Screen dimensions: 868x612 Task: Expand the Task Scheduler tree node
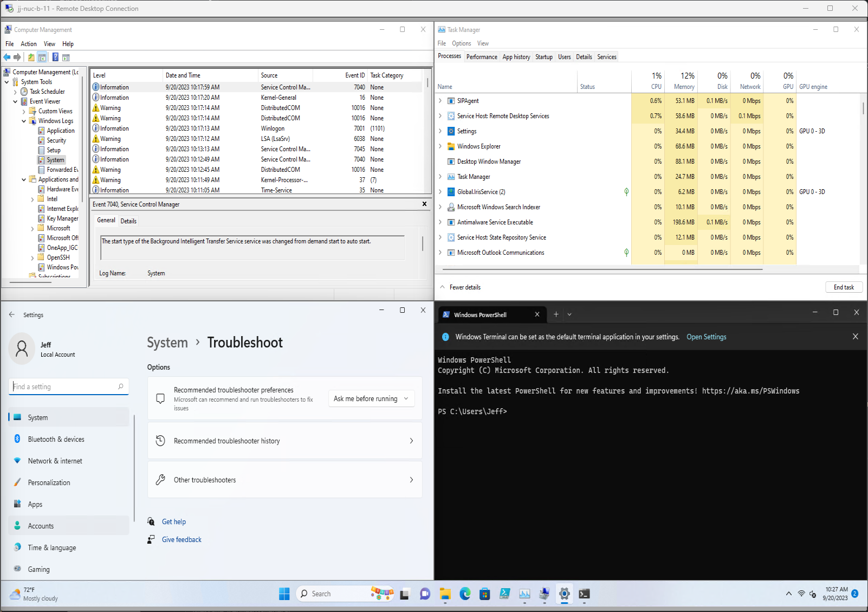click(15, 92)
